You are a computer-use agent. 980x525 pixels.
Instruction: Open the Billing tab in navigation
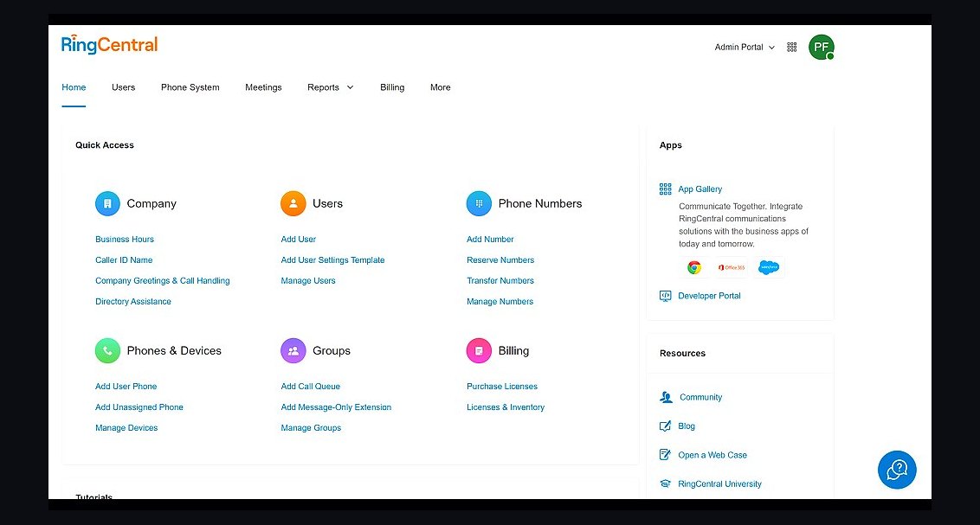[x=392, y=87]
